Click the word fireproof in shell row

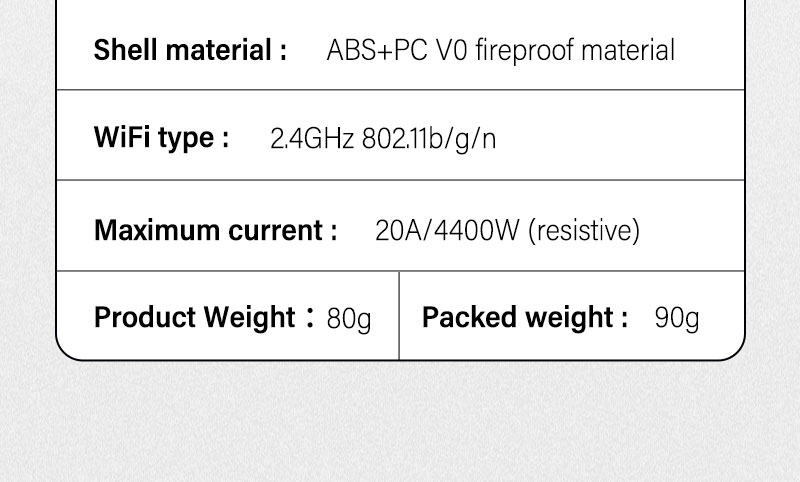[524, 50]
